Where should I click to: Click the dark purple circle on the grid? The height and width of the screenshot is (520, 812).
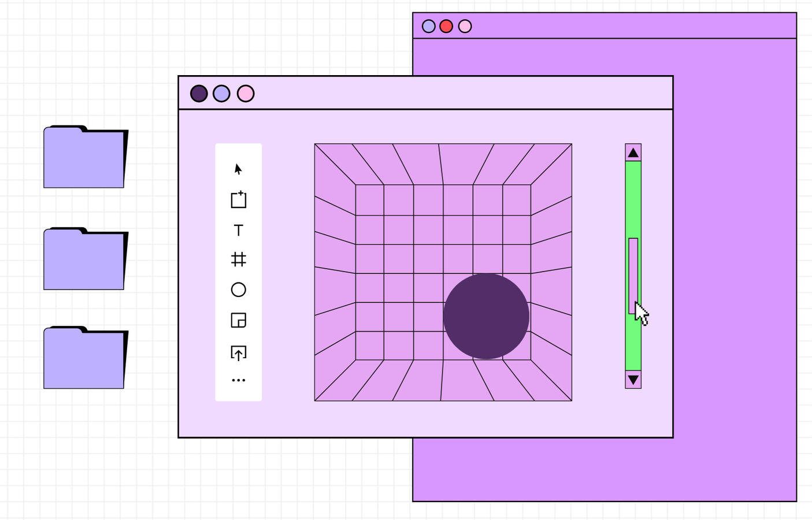[485, 316]
